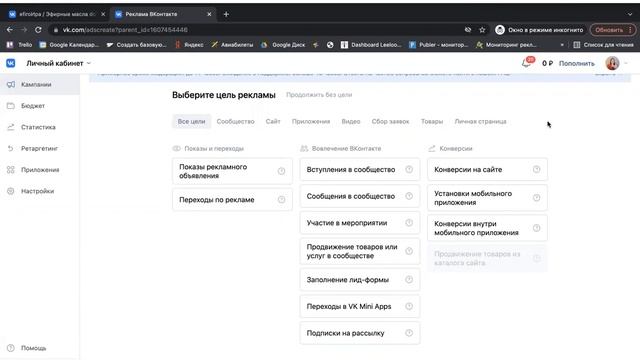The height and width of the screenshot is (360, 640).
Task: Close the Реклама ВКонтакте browser tab
Action: click(209, 14)
